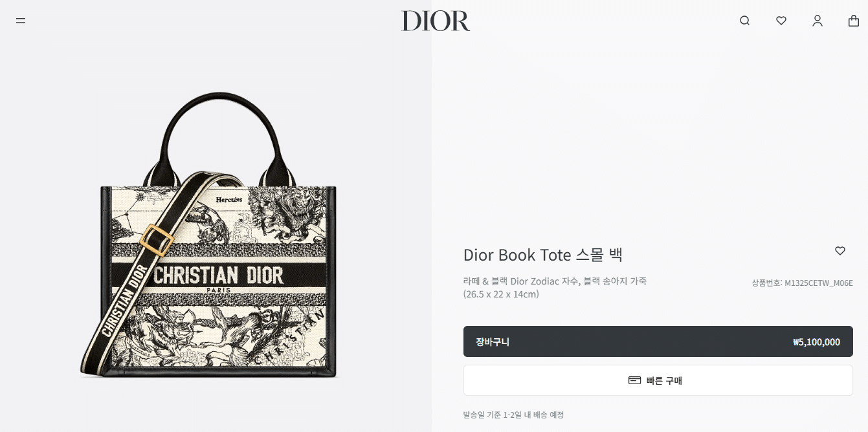The height and width of the screenshot is (432, 868).
Task: Select the product number M1325CETW_M06E
Action: click(x=802, y=283)
